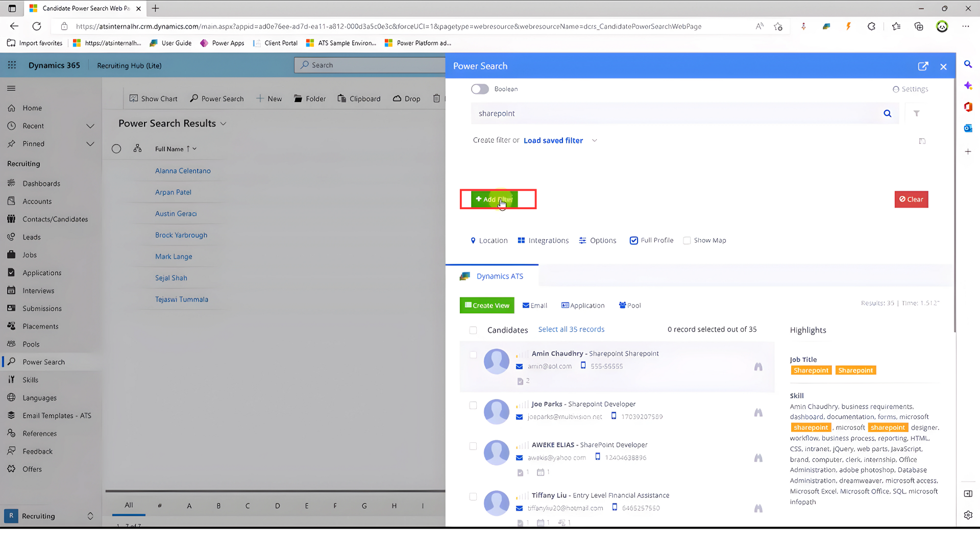Click email icon beside joeparks@multivision.net

click(x=519, y=417)
